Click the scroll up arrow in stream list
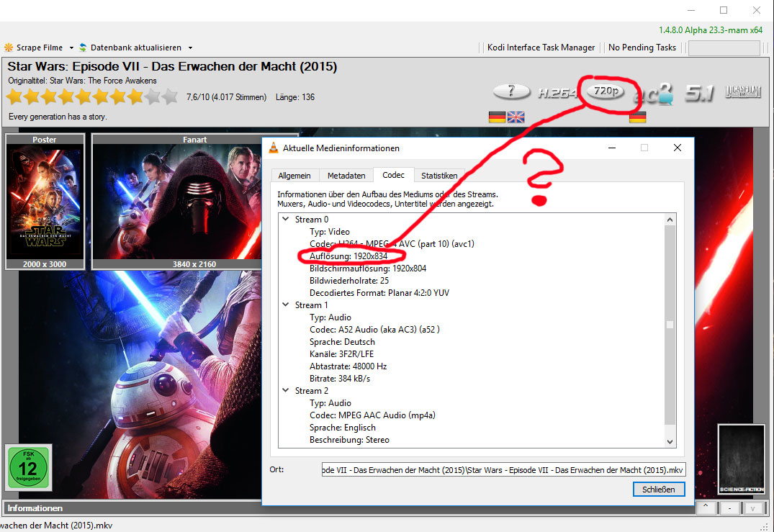 [x=670, y=220]
